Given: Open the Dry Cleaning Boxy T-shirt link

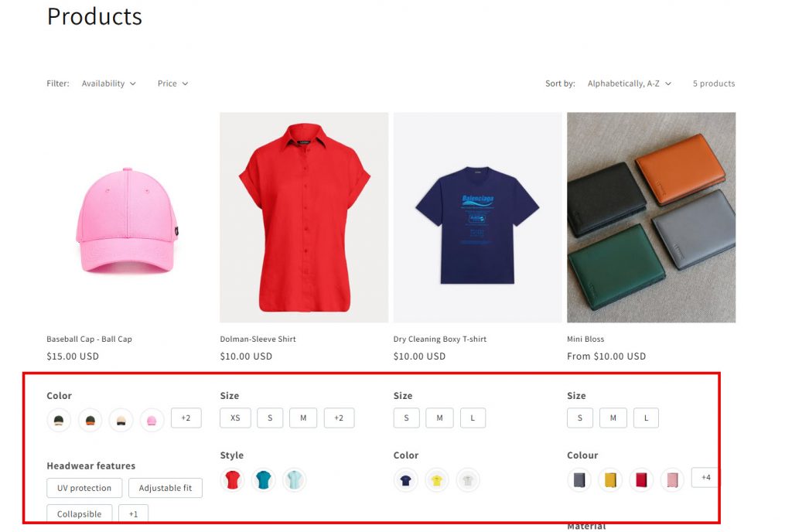Looking at the screenshot, I should click(440, 339).
